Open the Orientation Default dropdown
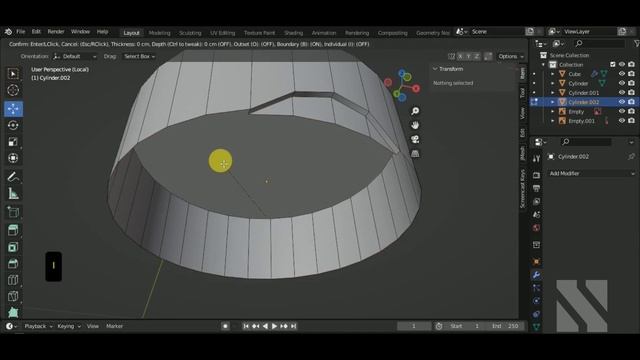 pyautogui.click(x=75, y=56)
